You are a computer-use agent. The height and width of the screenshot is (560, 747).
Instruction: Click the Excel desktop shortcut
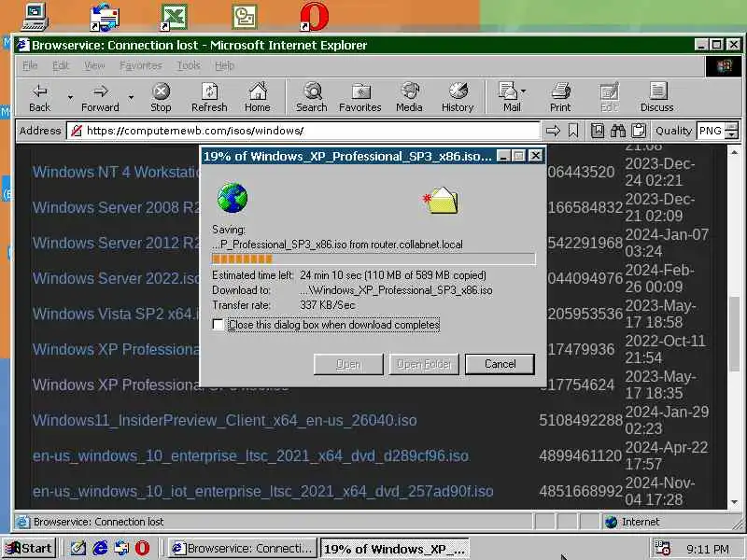(x=174, y=17)
